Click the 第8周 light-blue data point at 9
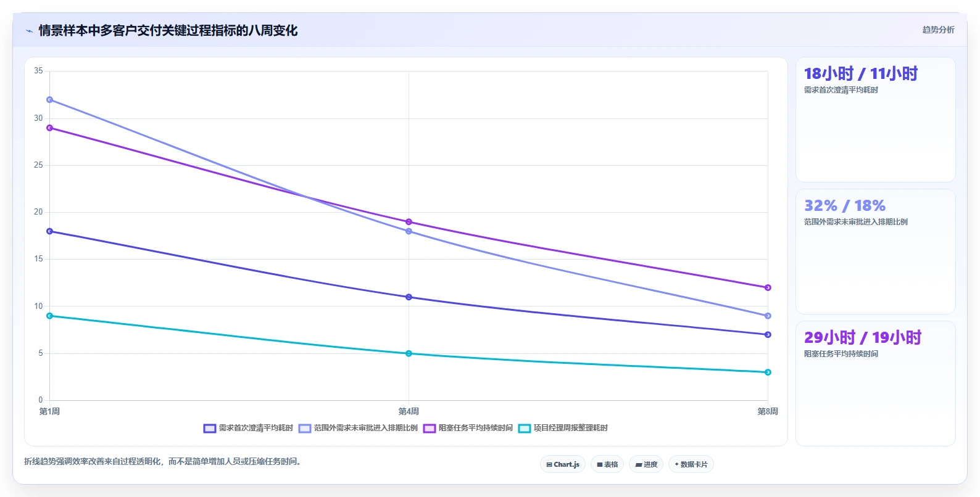980x497 pixels. coord(768,316)
